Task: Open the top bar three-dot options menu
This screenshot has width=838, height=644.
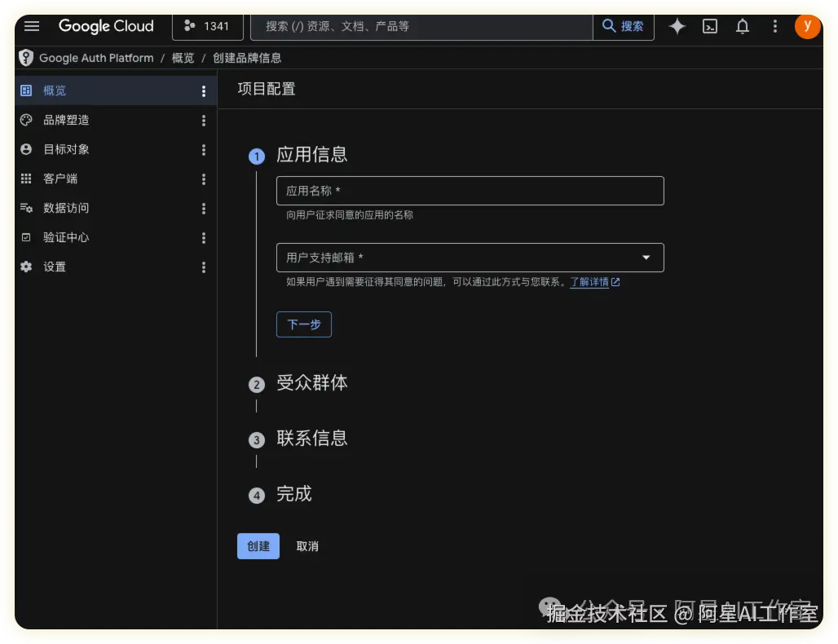Action: pos(774,26)
